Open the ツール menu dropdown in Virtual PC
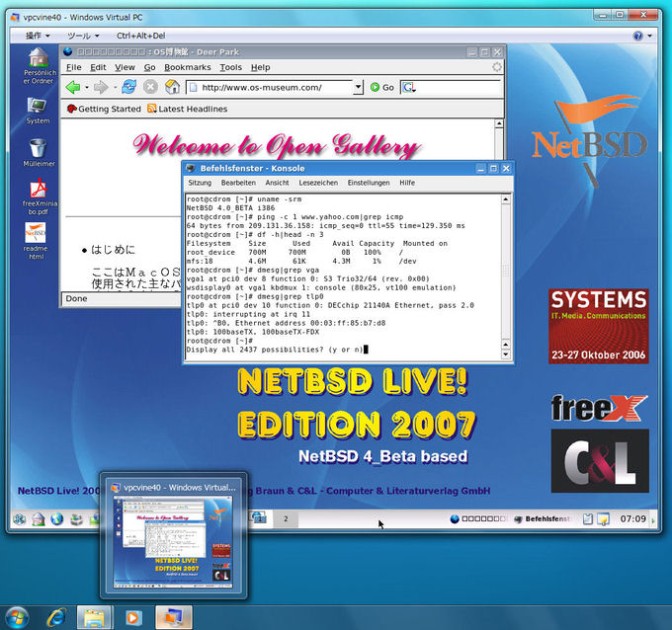The height and width of the screenshot is (630, 672). coord(83,36)
